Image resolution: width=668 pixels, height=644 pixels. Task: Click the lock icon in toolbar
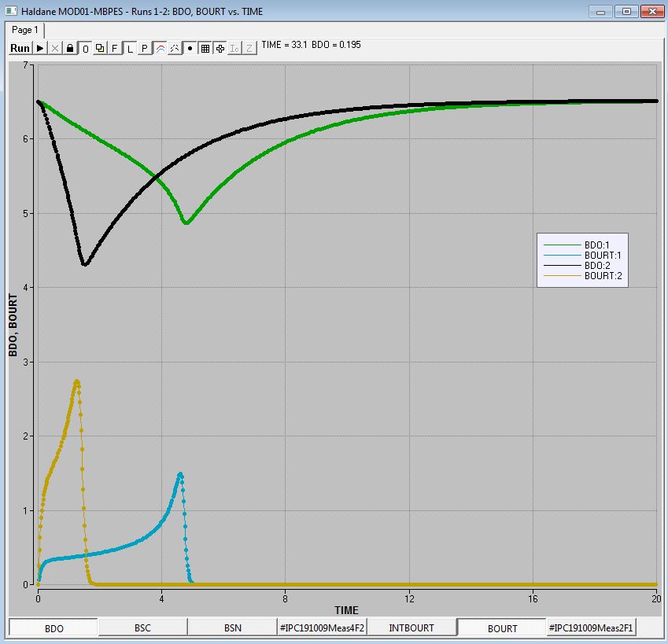tap(70, 49)
